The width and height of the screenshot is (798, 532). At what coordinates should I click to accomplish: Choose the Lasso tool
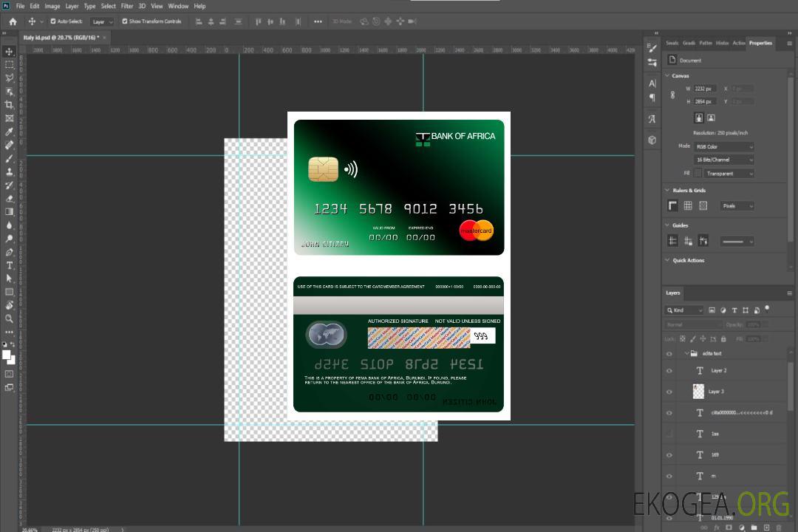(9, 78)
